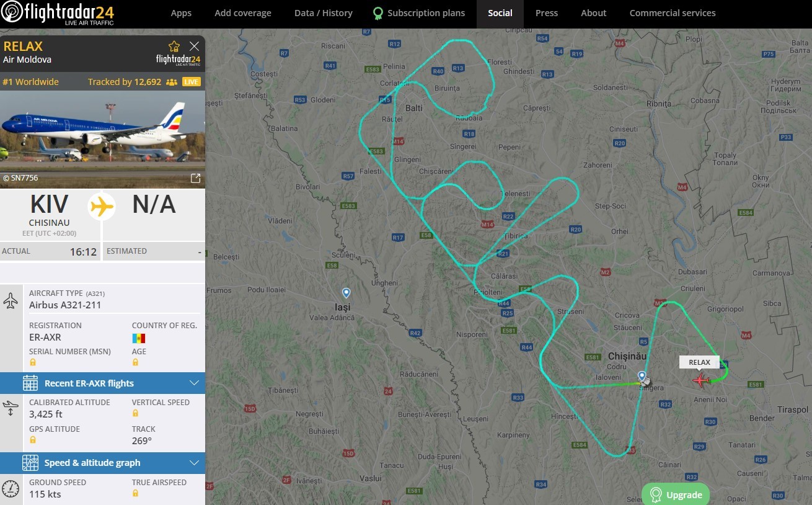Image resolution: width=812 pixels, height=505 pixels.
Task: Open the Apps menu
Action: tap(181, 13)
